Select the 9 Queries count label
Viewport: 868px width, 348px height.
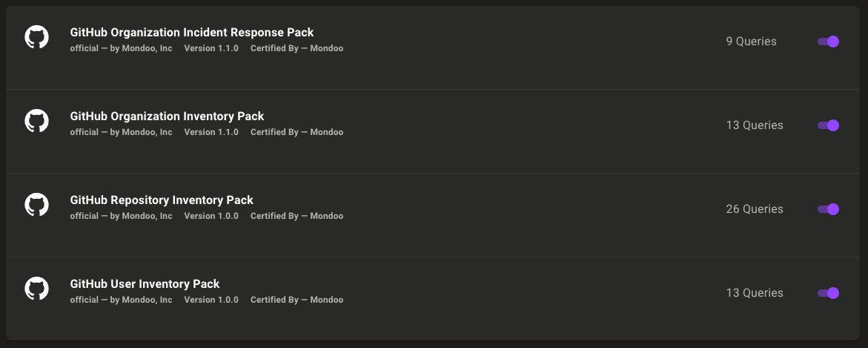click(x=751, y=42)
